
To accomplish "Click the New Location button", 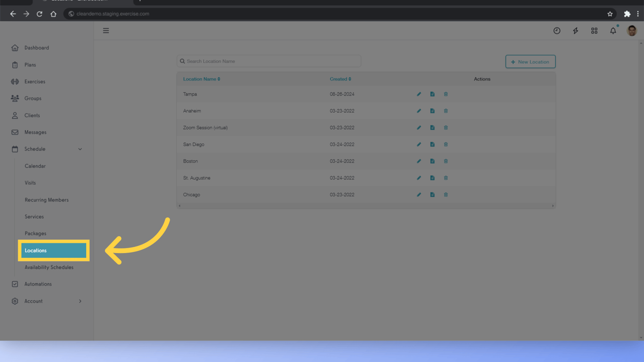I will click(530, 61).
